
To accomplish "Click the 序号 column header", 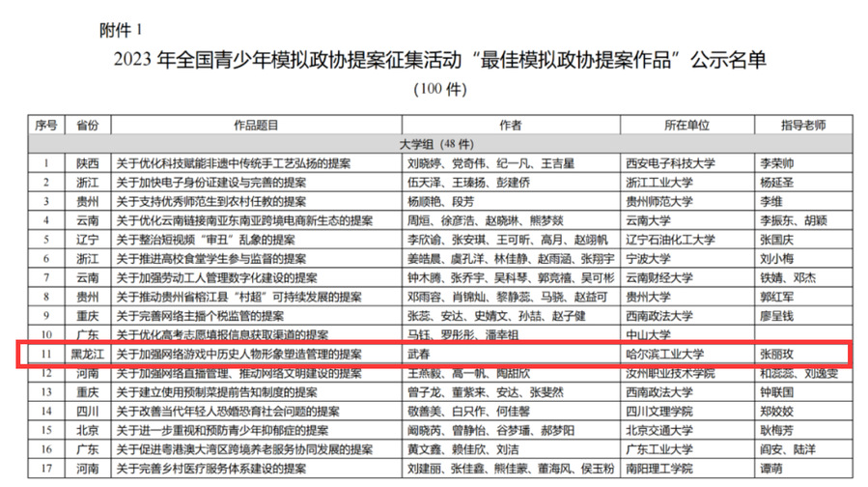I will [47, 126].
